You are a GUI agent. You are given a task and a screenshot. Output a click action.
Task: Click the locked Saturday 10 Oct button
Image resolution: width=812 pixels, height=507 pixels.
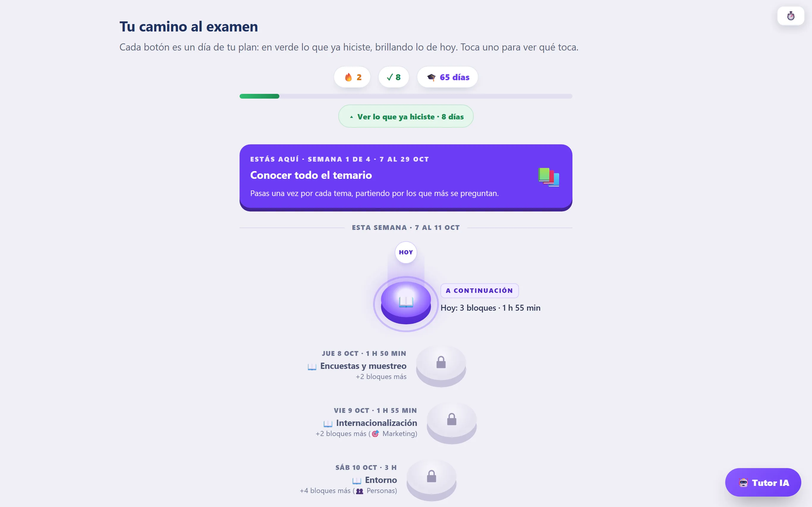pos(432,480)
